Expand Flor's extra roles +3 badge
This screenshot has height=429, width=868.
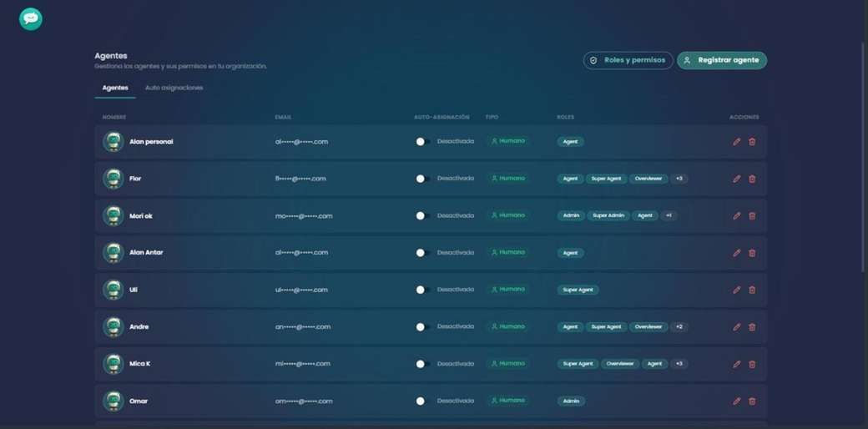point(679,179)
